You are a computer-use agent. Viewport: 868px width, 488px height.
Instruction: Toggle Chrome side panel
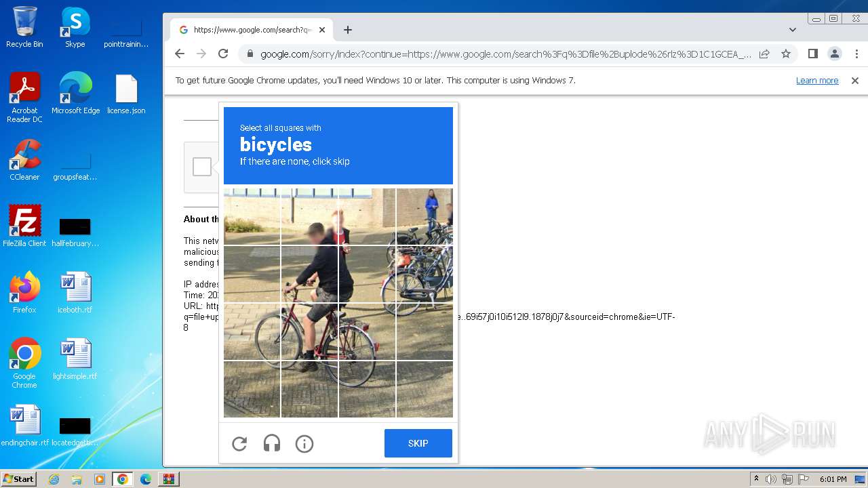coord(813,54)
